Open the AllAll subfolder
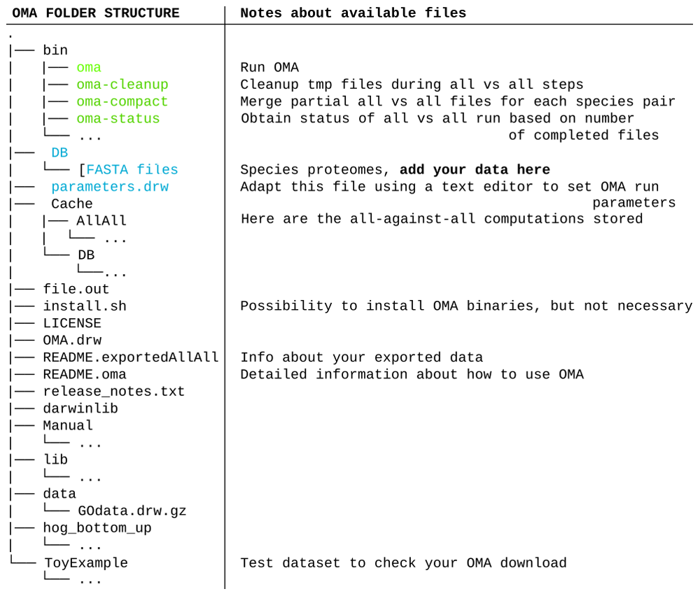Image resolution: width=700 pixels, height=596 pixels. pyautogui.click(x=101, y=221)
